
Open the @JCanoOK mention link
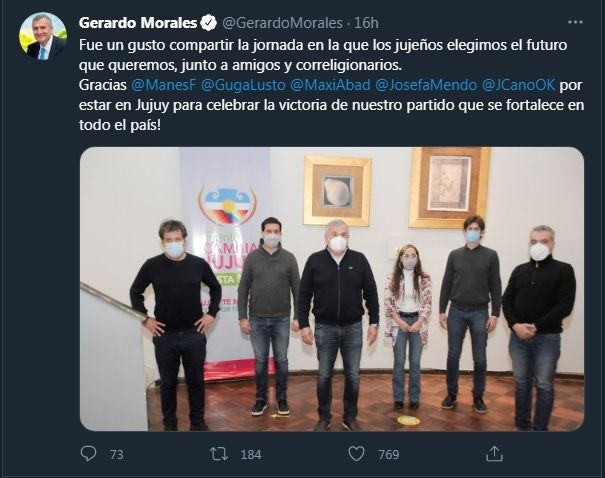(x=518, y=85)
